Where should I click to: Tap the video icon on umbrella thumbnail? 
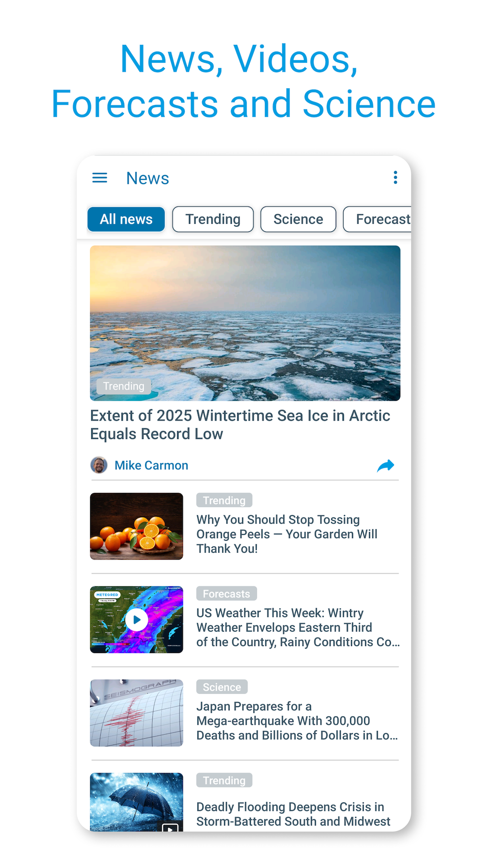pos(170,827)
